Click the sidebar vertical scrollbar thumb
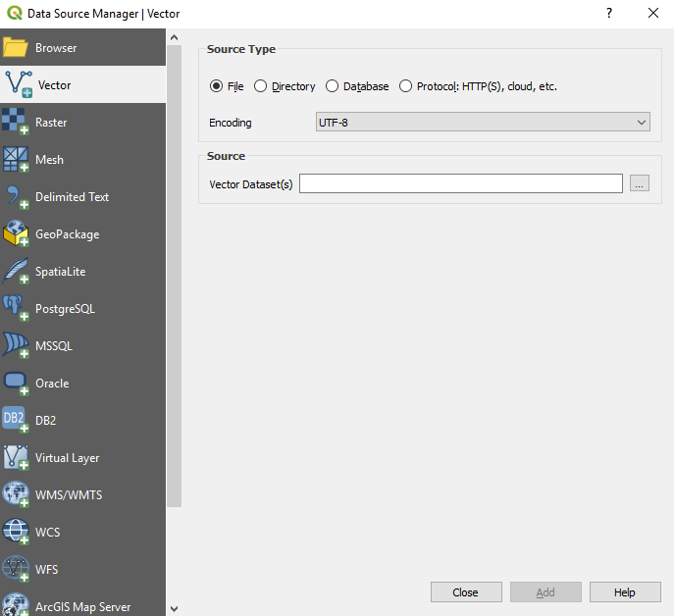The width and height of the screenshot is (674, 616). point(174,276)
